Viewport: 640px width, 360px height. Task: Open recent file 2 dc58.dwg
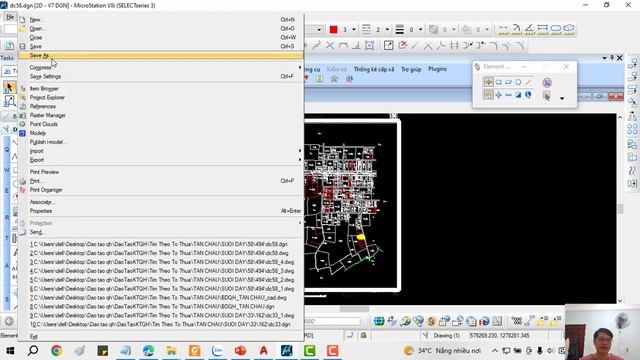pos(161,253)
